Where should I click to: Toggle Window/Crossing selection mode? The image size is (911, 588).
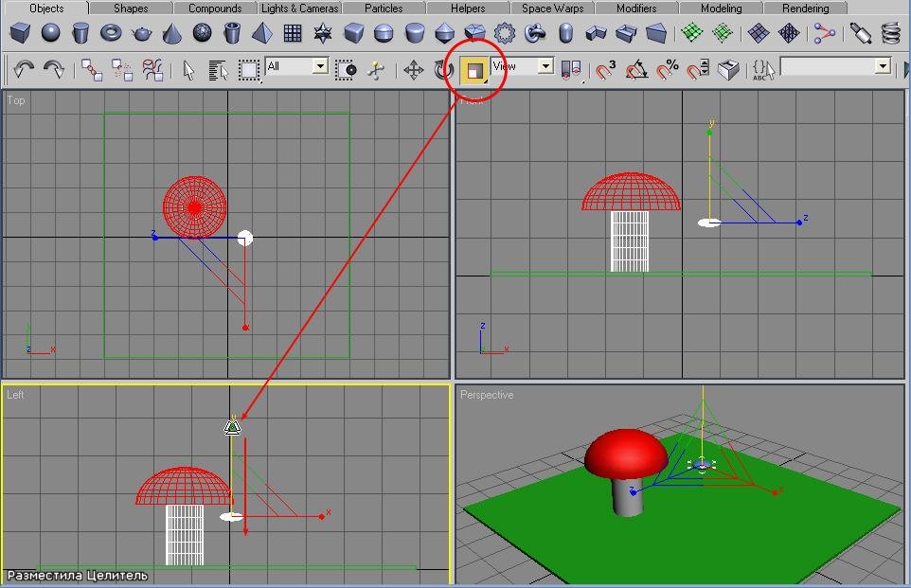(346, 70)
